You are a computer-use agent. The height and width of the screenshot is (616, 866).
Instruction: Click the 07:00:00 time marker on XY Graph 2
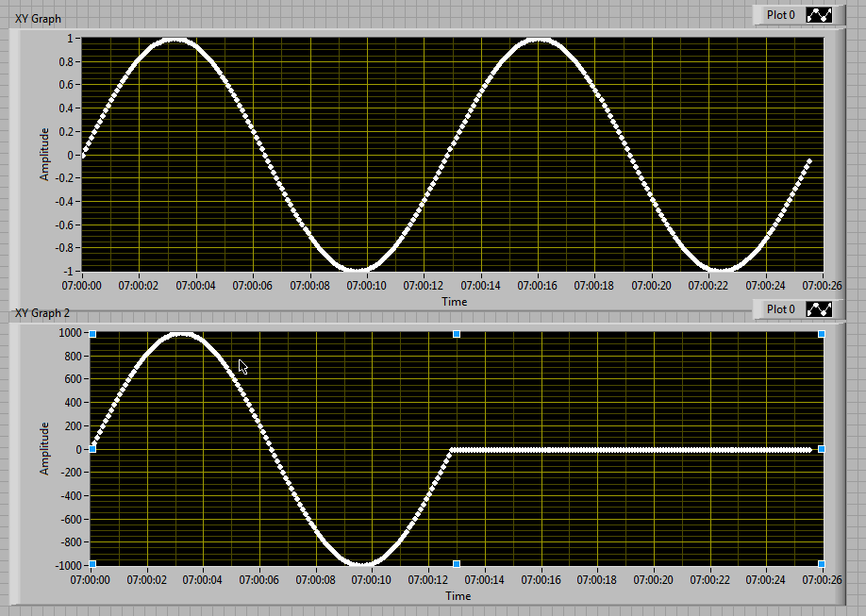[x=90, y=580]
